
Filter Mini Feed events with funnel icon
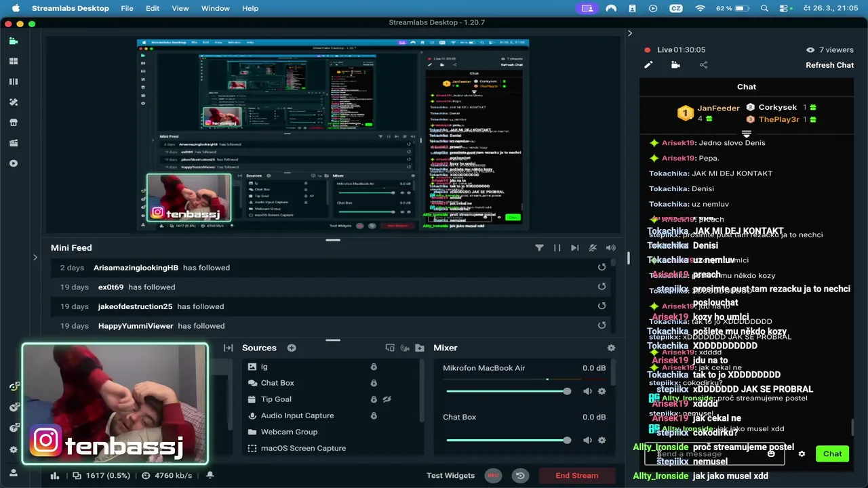(x=539, y=248)
